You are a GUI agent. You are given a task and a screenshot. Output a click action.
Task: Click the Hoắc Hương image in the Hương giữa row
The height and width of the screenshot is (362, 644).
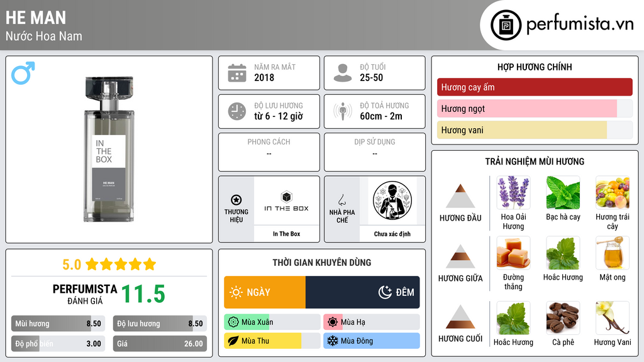[563, 253]
